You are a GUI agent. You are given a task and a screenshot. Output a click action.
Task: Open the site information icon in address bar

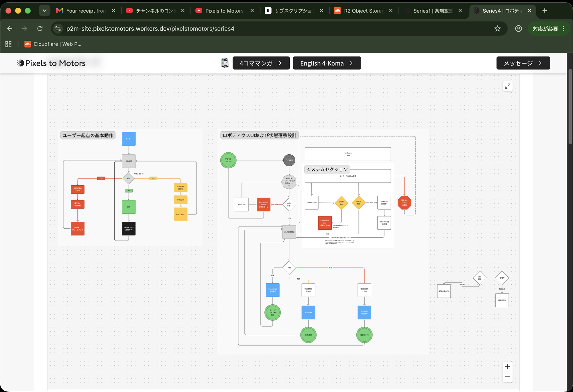(x=58, y=29)
